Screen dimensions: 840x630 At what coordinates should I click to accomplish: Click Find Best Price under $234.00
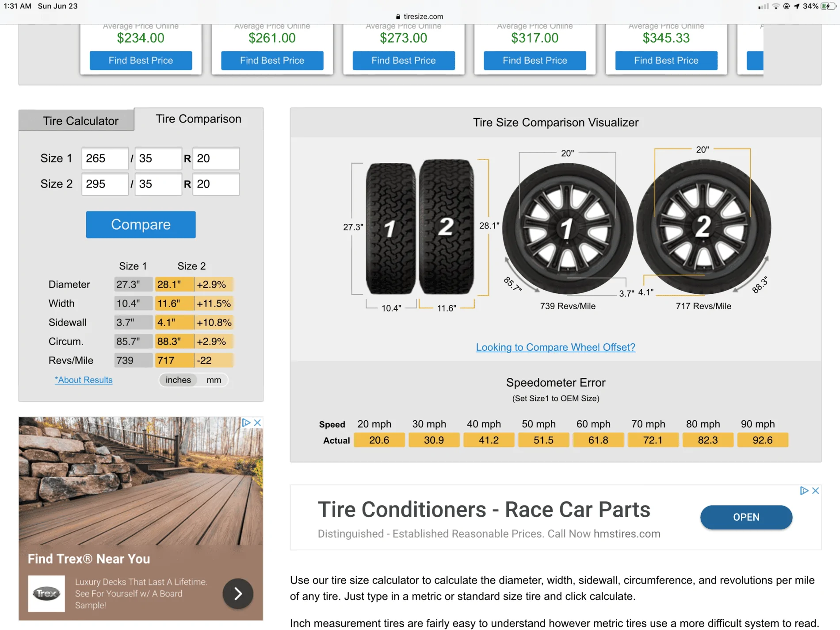(x=141, y=60)
